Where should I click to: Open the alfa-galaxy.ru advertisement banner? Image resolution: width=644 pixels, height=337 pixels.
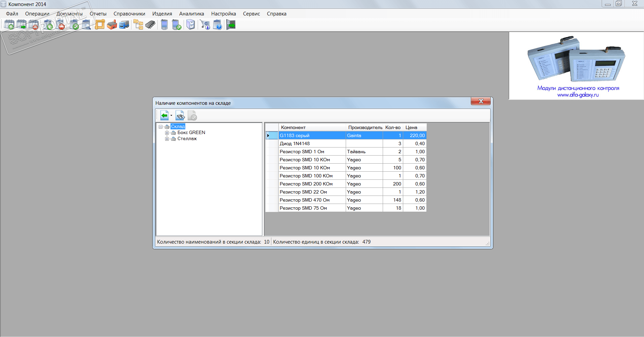576,66
